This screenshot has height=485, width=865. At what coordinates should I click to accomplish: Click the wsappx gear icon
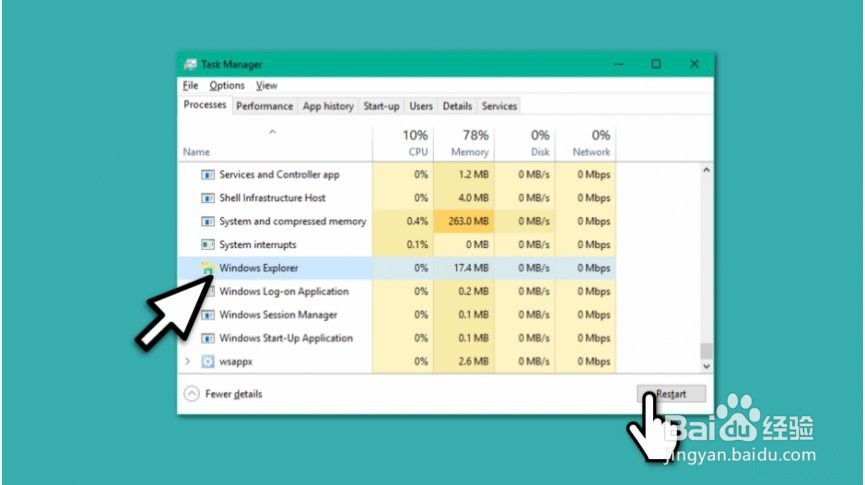(207, 361)
